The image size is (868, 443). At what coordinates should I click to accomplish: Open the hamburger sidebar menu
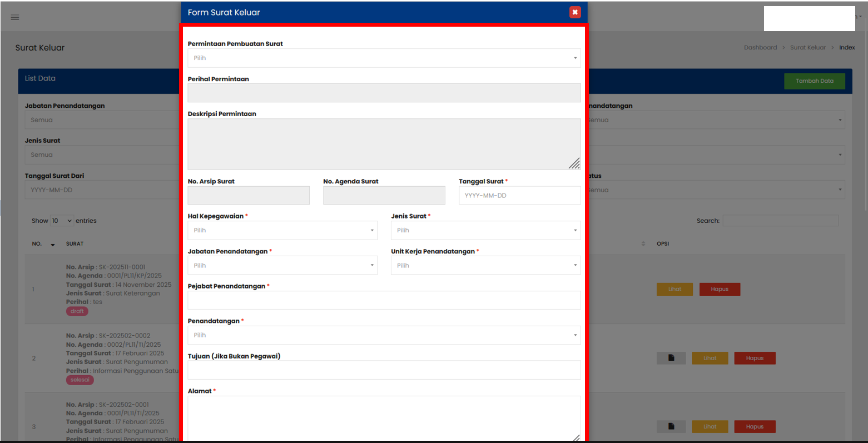click(15, 17)
